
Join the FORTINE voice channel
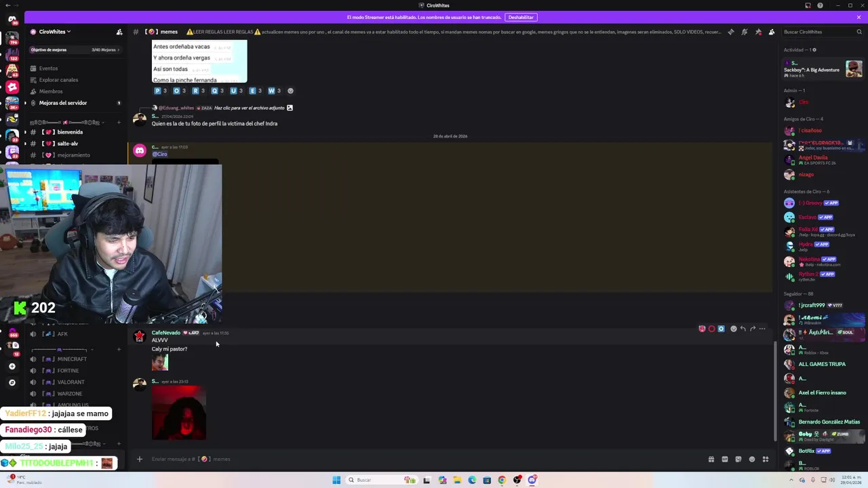(x=75, y=371)
